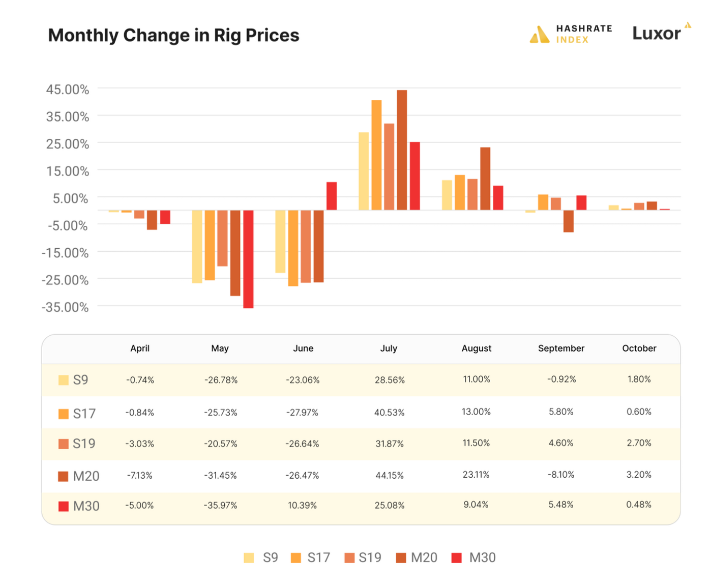This screenshot has height=588, width=712.
Task: Click the M20 swatch in bottom legend
Action: [x=401, y=558]
